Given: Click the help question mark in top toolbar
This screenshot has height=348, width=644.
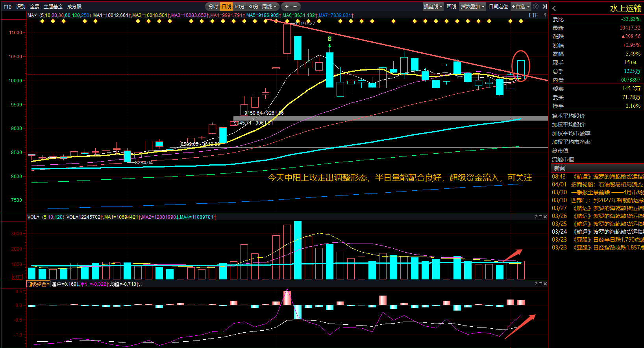Looking at the screenshot, I should (536, 6).
